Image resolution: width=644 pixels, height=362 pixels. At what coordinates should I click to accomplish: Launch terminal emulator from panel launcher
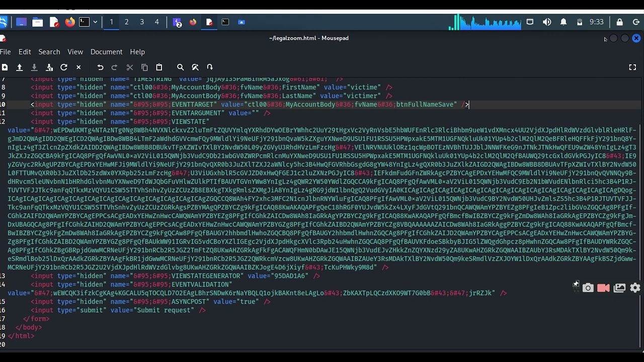[85, 22]
